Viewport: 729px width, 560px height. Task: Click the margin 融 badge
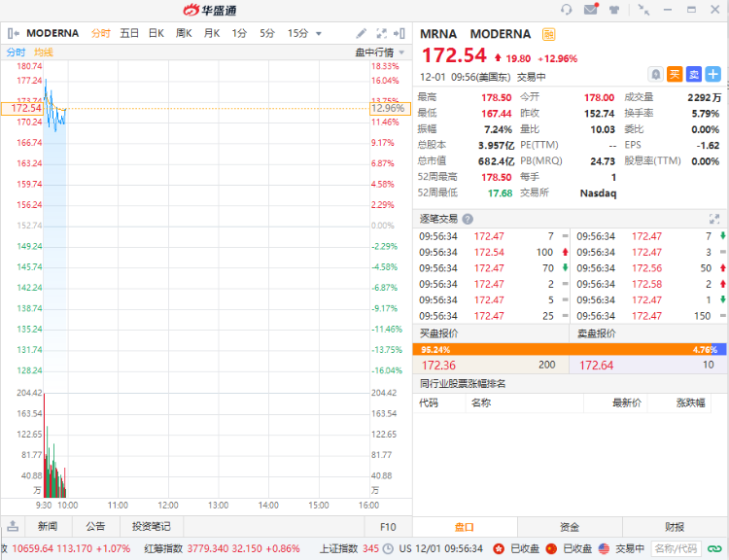point(548,34)
